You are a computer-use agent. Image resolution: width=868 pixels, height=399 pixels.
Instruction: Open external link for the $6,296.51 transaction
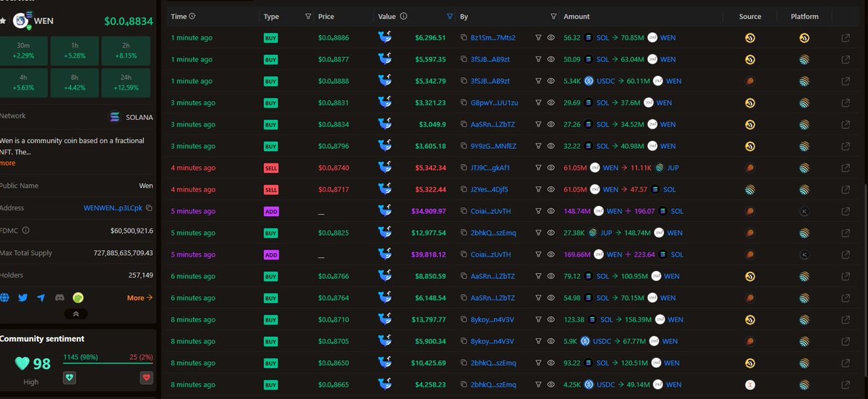846,38
